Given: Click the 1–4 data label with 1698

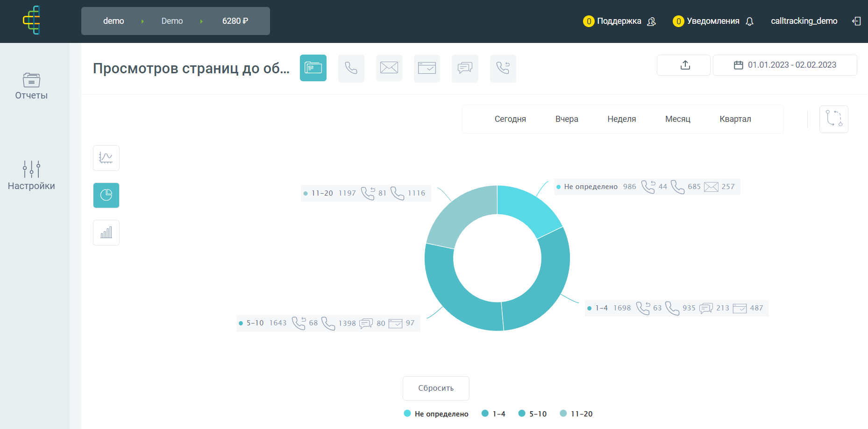Looking at the screenshot, I should coord(676,308).
